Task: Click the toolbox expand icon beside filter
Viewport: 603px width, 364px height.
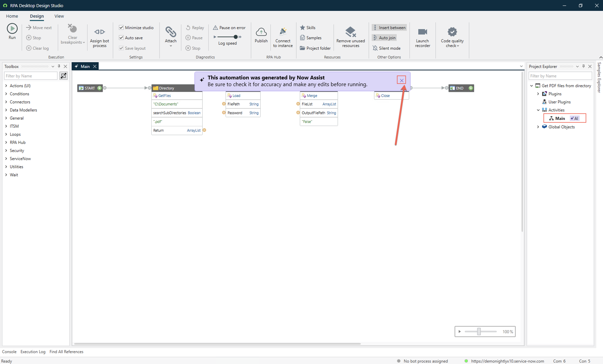Action: (63, 76)
